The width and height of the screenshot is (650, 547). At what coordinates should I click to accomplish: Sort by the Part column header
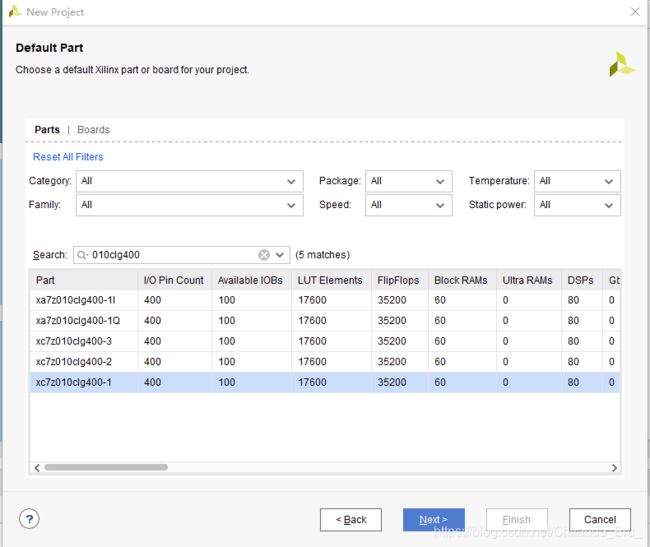coord(84,280)
